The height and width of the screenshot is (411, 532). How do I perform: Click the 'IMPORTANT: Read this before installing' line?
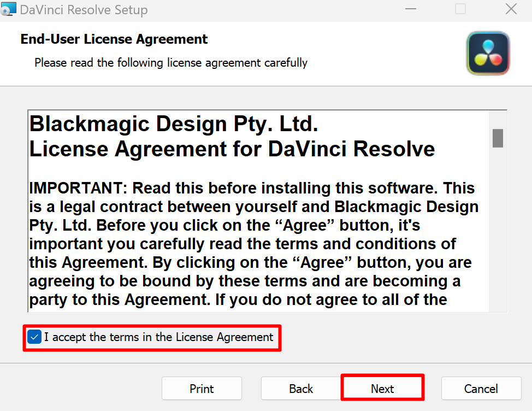[252, 188]
